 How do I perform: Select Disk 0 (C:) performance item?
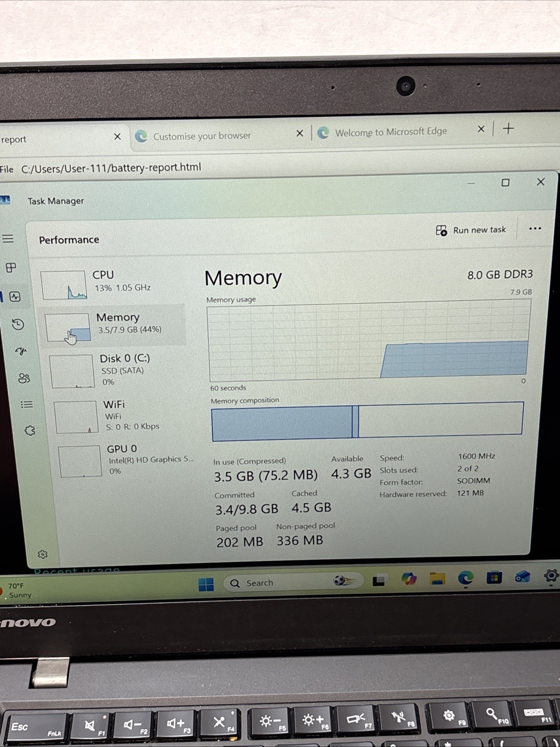pos(117,370)
